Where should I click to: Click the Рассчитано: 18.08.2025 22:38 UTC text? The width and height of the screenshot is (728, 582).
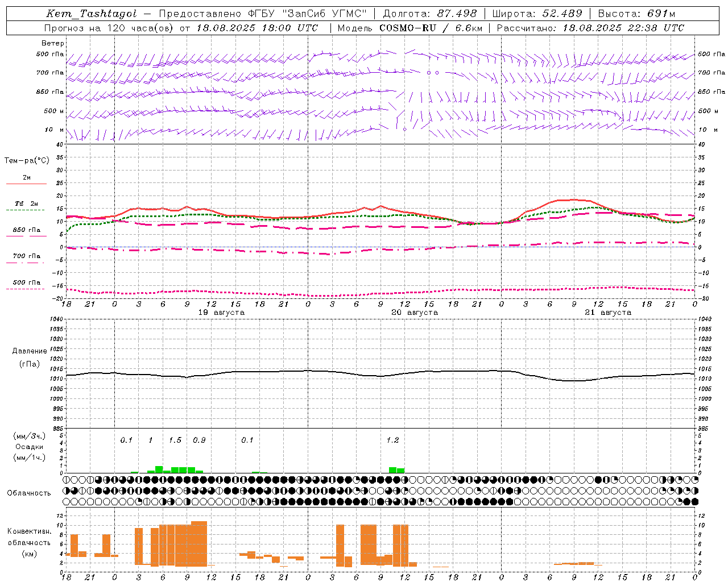[590, 28]
